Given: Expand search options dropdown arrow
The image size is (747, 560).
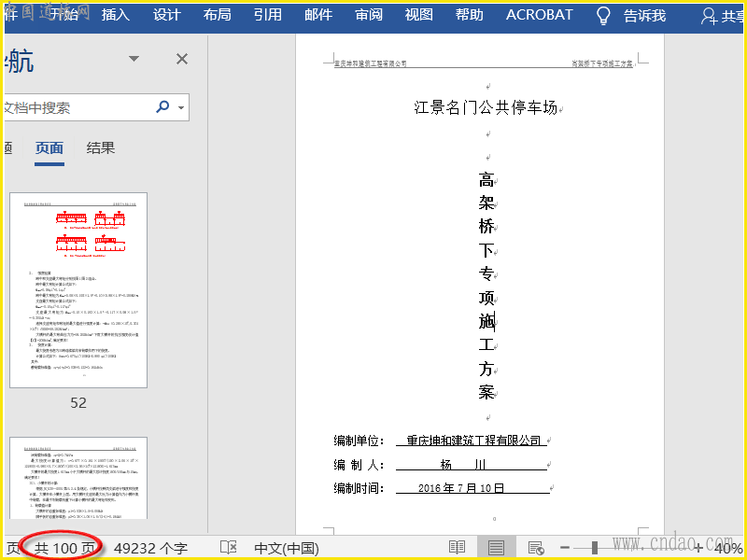Looking at the screenshot, I should tap(181, 107).
